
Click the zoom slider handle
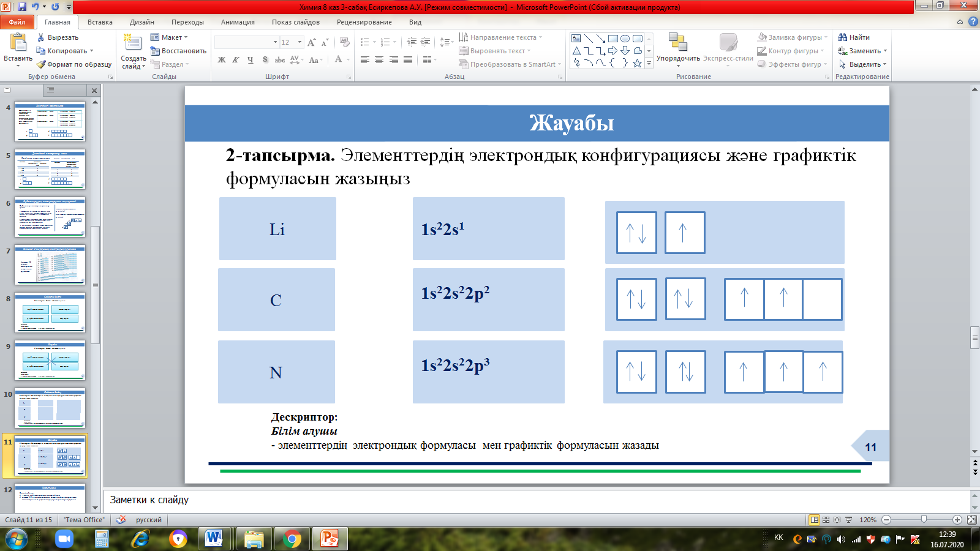tap(924, 520)
